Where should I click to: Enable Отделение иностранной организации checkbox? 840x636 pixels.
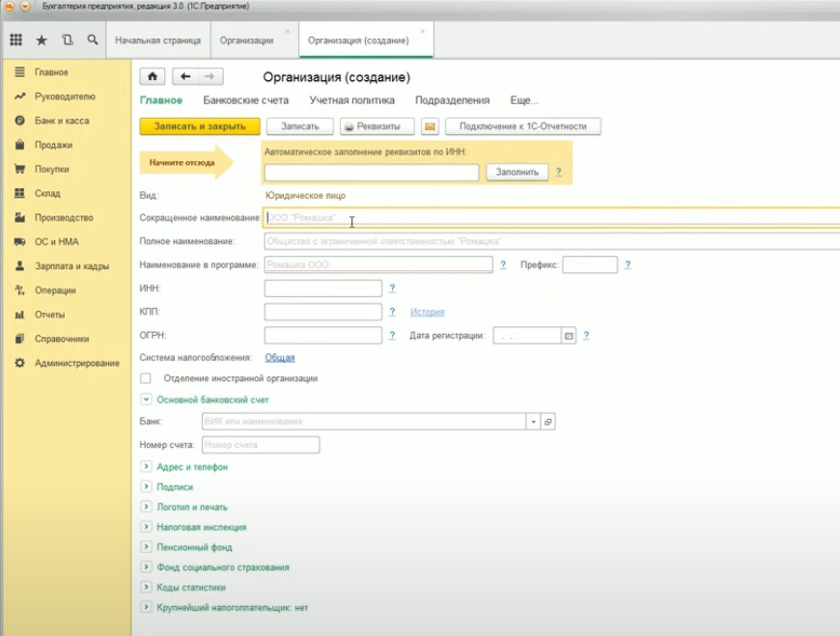pos(146,378)
